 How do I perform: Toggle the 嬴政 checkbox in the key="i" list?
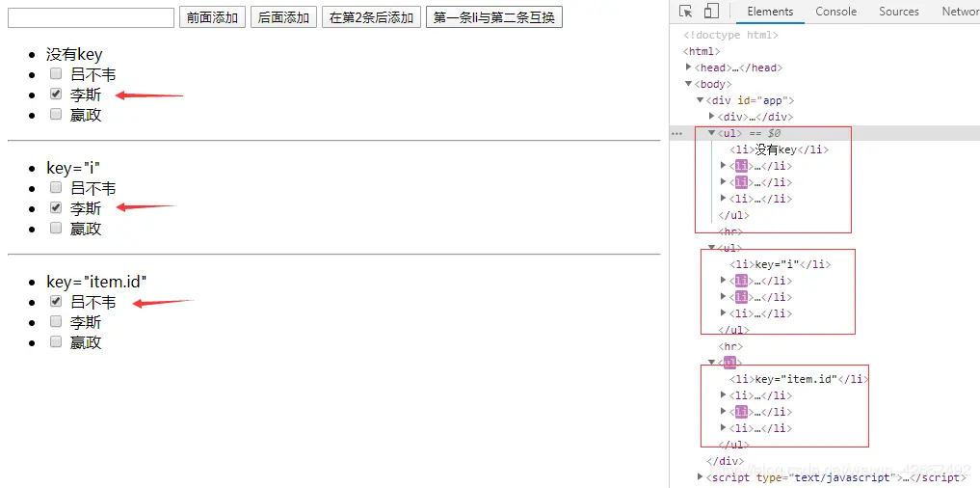coord(56,228)
